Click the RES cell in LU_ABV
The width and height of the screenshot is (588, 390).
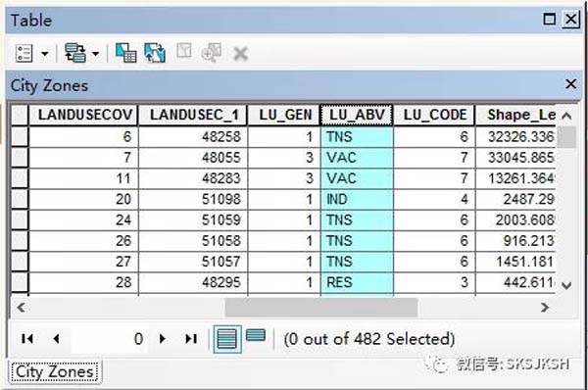point(357,282)
